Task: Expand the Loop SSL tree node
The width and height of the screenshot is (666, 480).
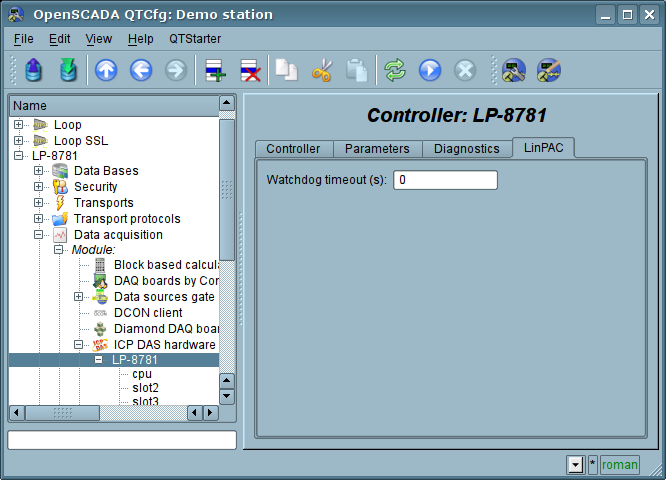Action: click(19, 141)
